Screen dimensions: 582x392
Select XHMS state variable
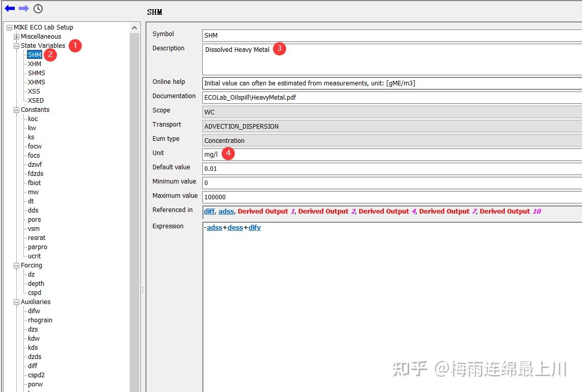(37, 82)
